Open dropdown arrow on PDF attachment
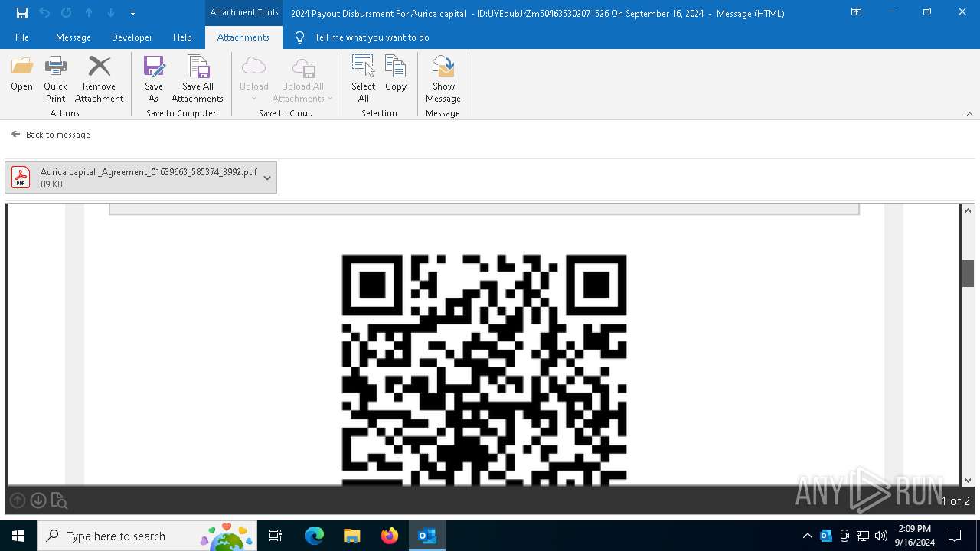Image resolution: width=980 pixels, height=551 pixels. tap(267, 178)
